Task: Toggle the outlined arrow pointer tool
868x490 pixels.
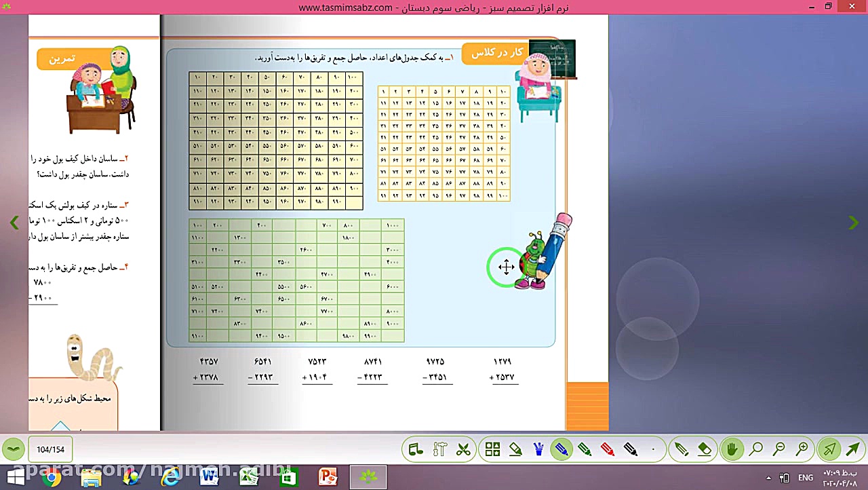Action: [x=829, y=449]
